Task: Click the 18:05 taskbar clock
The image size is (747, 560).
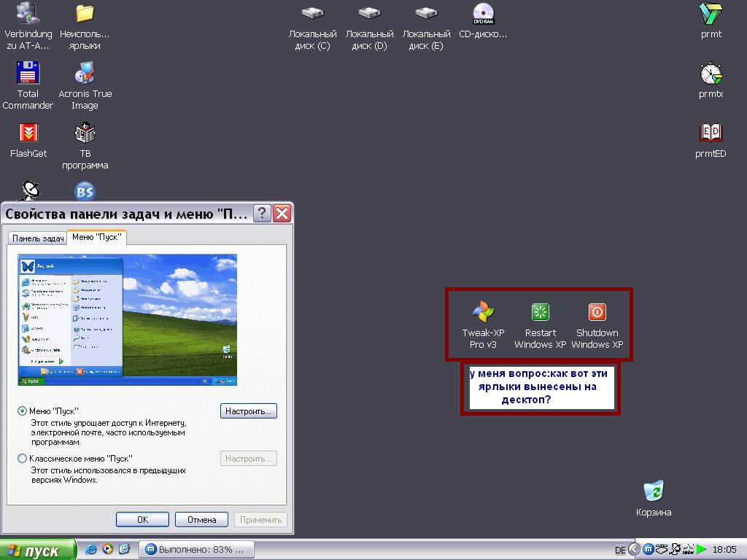Action: pyautogui.click(x=724, y=550)
